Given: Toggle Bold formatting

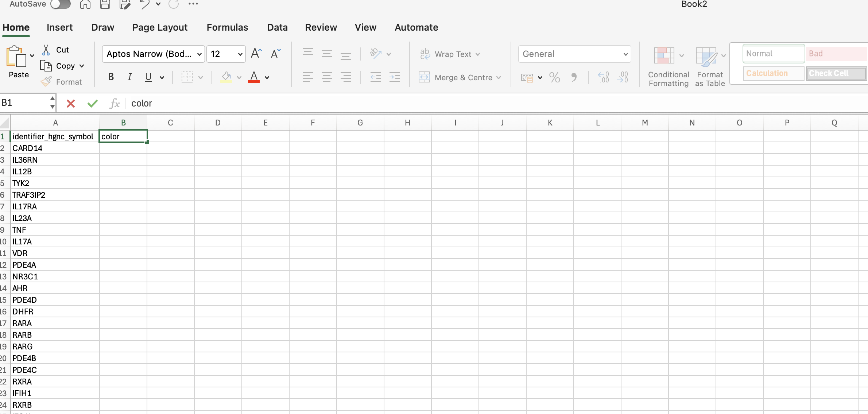Looking at the screenshot, I should click(111, 77).
